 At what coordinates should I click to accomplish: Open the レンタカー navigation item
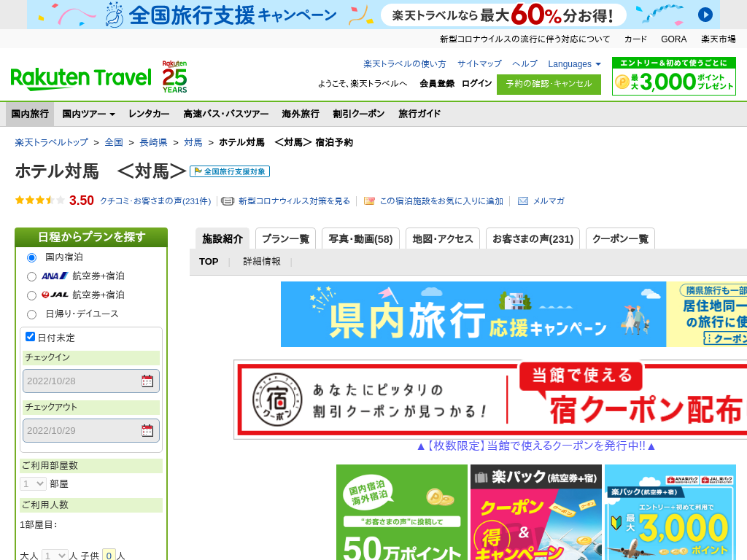click(x=149, y=114)
